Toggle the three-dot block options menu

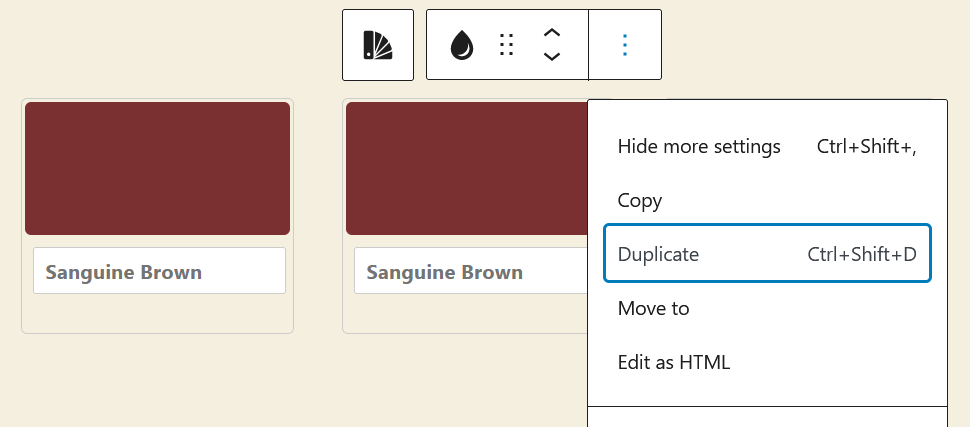click(x=625, y=45)
